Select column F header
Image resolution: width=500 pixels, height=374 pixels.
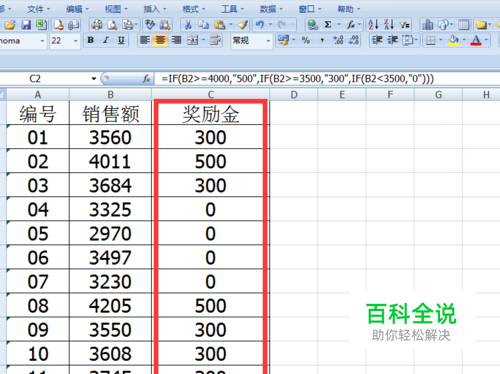(390, 95)
